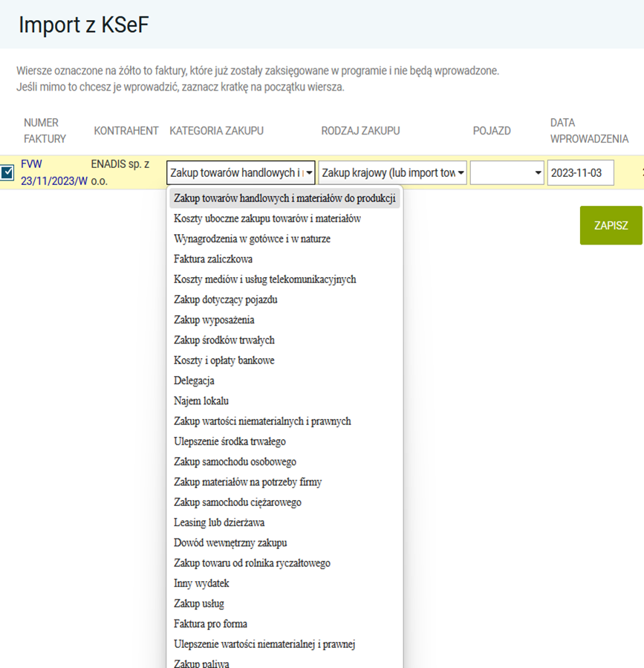Select Faktura pro forma option

(210, 623)
